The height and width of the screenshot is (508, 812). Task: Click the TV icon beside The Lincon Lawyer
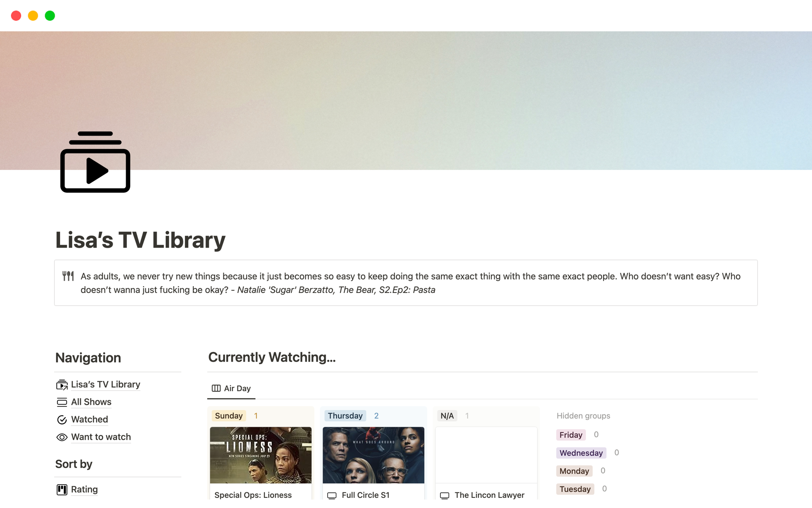[x=444, y=495]
